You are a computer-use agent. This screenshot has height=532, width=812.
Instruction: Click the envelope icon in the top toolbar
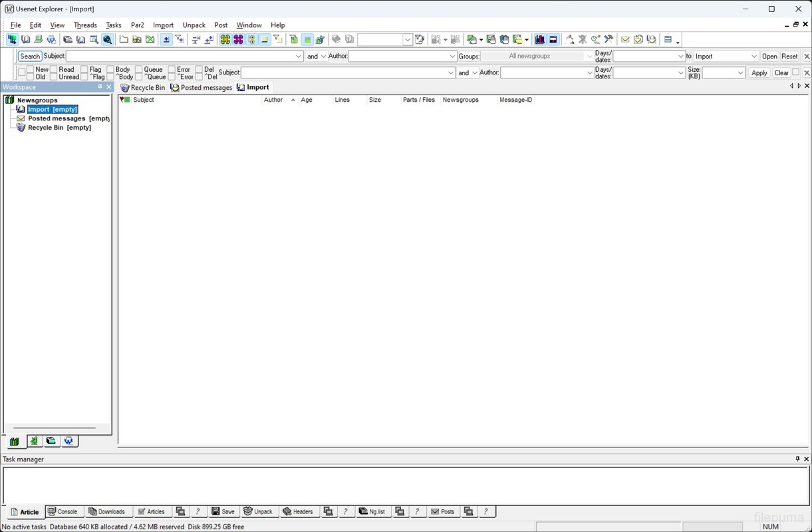(x=625, y=40)
